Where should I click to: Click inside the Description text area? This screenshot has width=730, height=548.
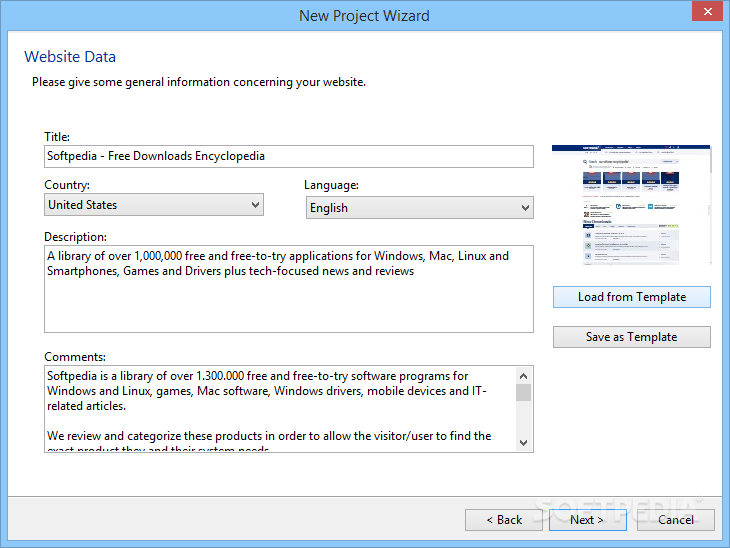pyautogui.click(x=289, y=289)
